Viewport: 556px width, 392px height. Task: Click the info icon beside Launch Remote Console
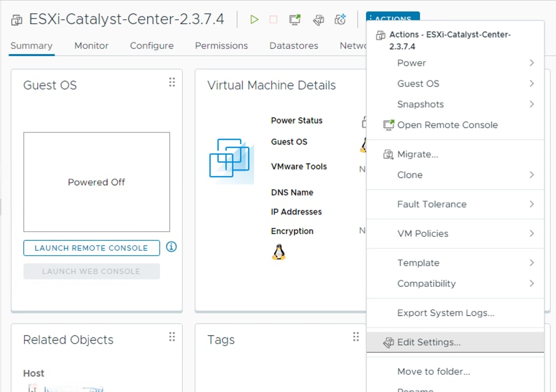point(171,247)
